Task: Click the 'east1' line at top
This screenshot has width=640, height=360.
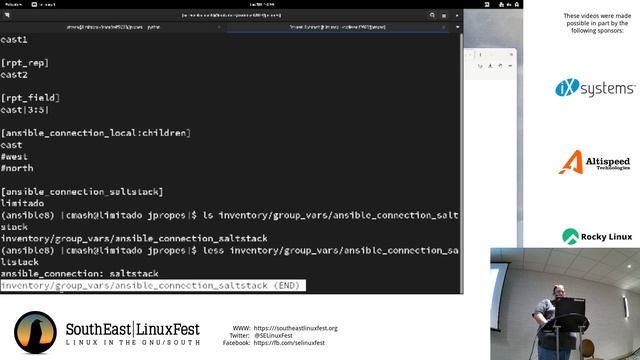Action: tap(14, 40)
